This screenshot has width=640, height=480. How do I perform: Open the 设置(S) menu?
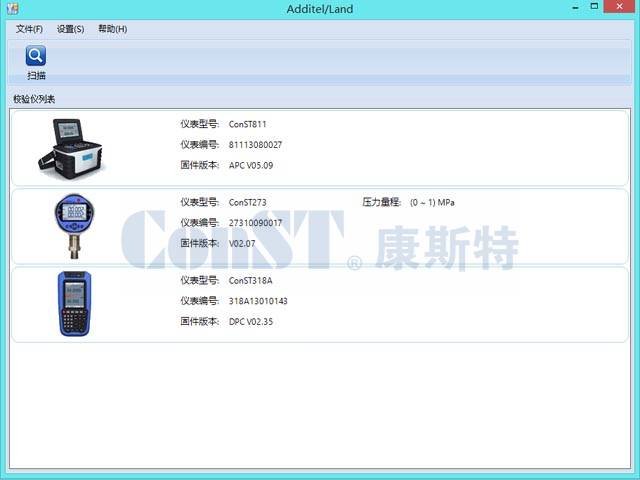click(x=70, y=29)
